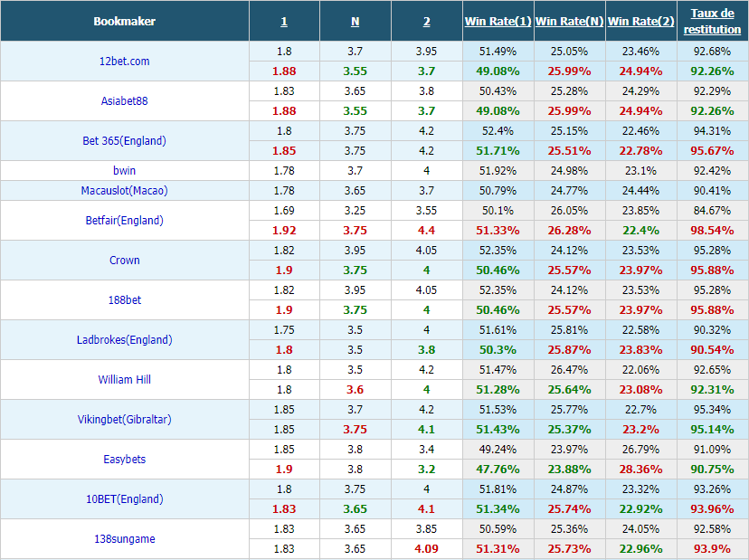This screenshot has width=749, height=560.
Task: Open the 138sungame bookmaker link
Action: click(x=124, y=539)
